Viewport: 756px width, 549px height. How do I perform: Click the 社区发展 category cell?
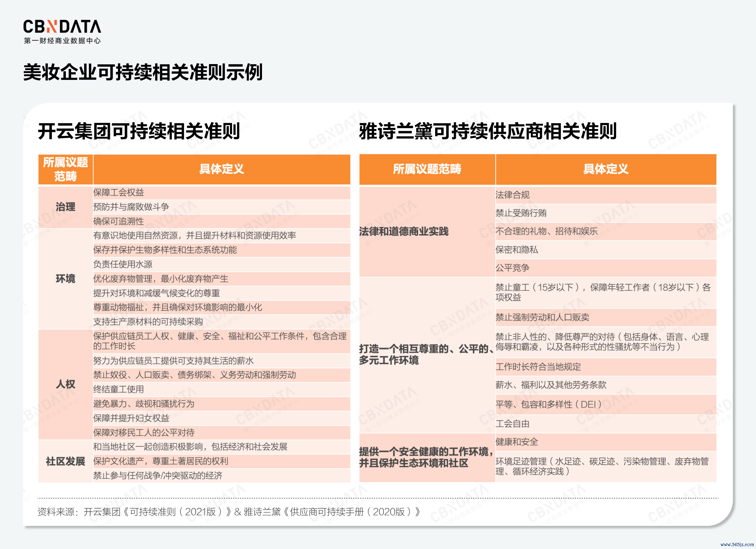pyautogui.click(x=65, y=461)
